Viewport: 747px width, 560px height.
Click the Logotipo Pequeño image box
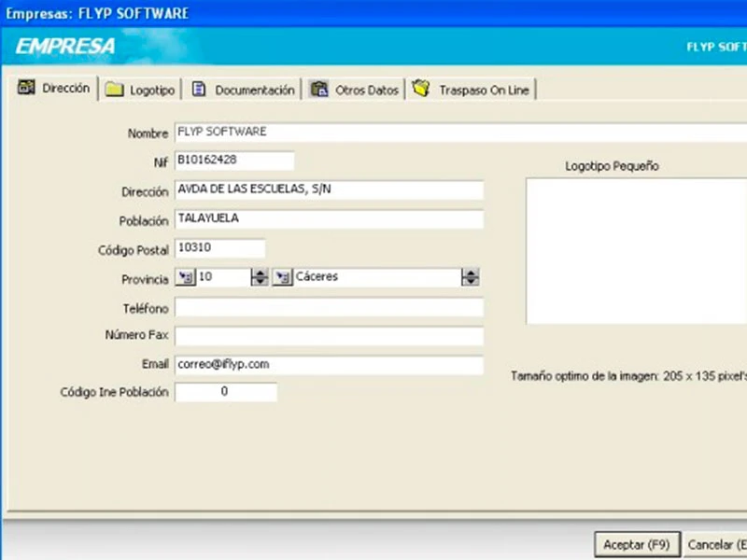tap(637, 251)
